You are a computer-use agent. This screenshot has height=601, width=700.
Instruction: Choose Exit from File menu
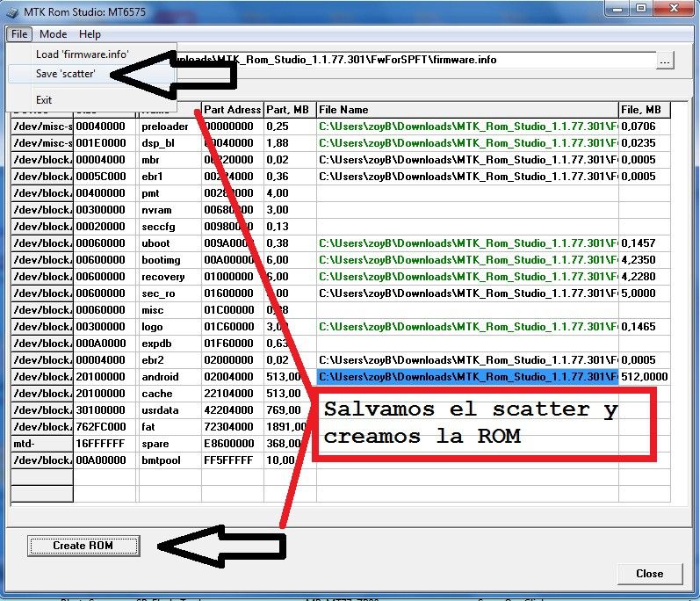click(92, 100)
